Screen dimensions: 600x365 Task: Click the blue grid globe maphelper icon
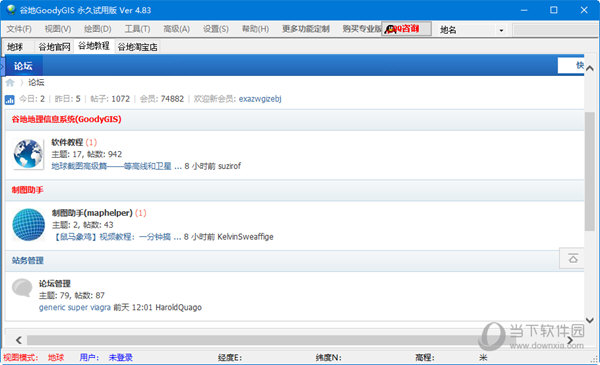(x=29, y=225)
